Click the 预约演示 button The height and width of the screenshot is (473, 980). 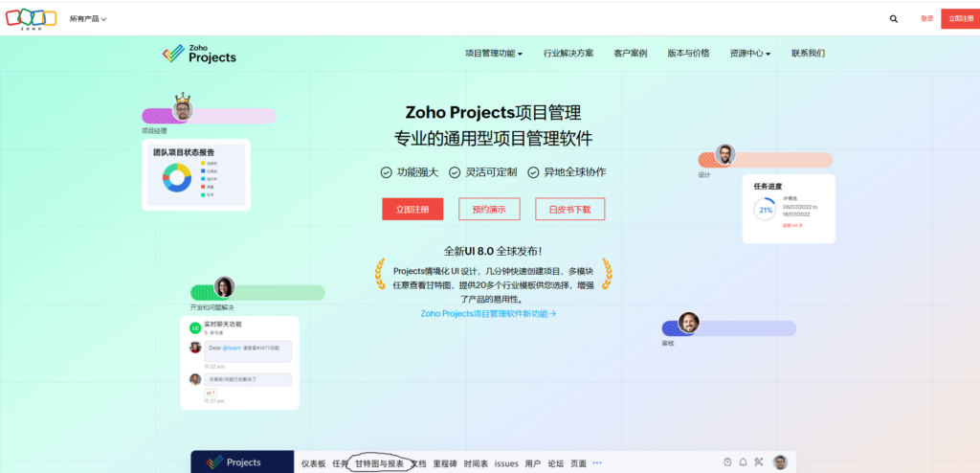click(489, 210)
